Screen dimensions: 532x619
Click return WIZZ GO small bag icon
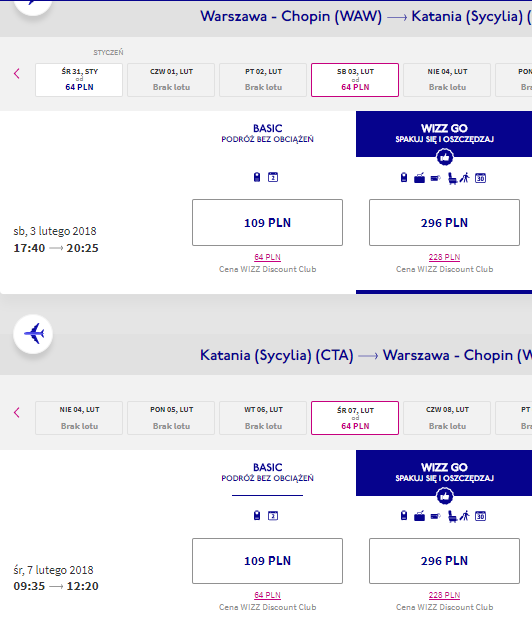(404, 516)
